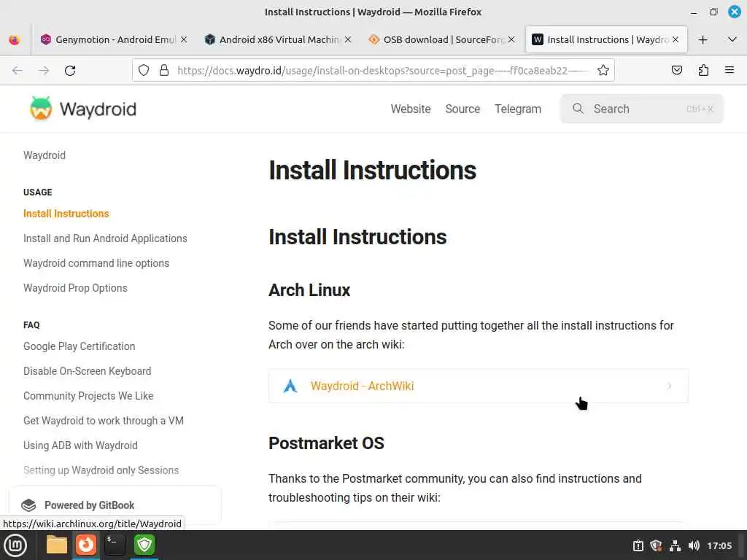Open the Files folder in taskbar
The width and height of the screenshot is (747, 560).
pyautogui.click(x=56, y=545)
